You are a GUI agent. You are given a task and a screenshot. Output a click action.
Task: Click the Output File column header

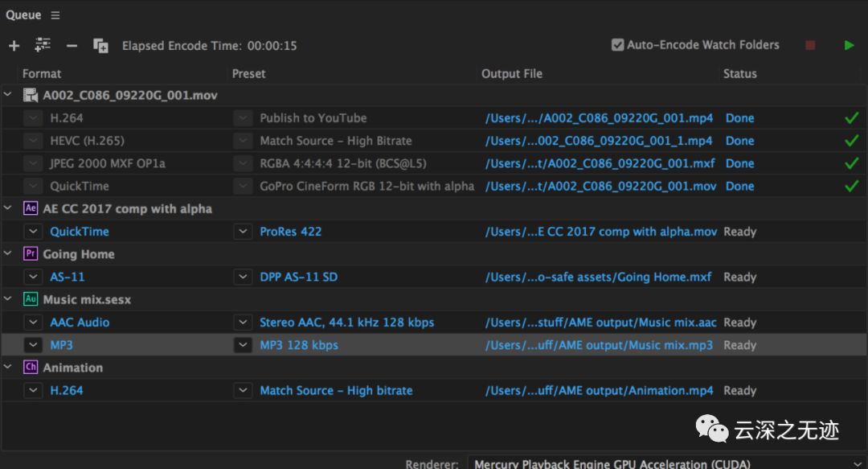click(x=511, y=74)
